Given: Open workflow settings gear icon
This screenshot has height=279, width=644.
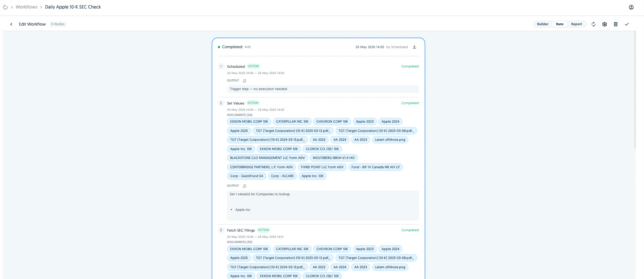Looking at the screenshot, I should click(x=604, y=24).
